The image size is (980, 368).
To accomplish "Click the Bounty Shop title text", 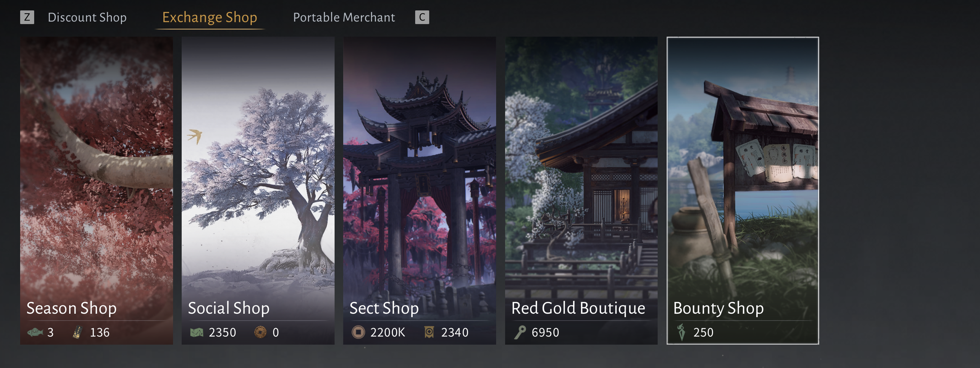I will (x=718, y=308).
